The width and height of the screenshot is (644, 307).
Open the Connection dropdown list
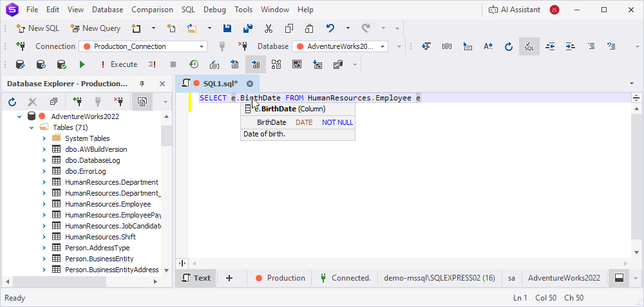click(202, 46)
